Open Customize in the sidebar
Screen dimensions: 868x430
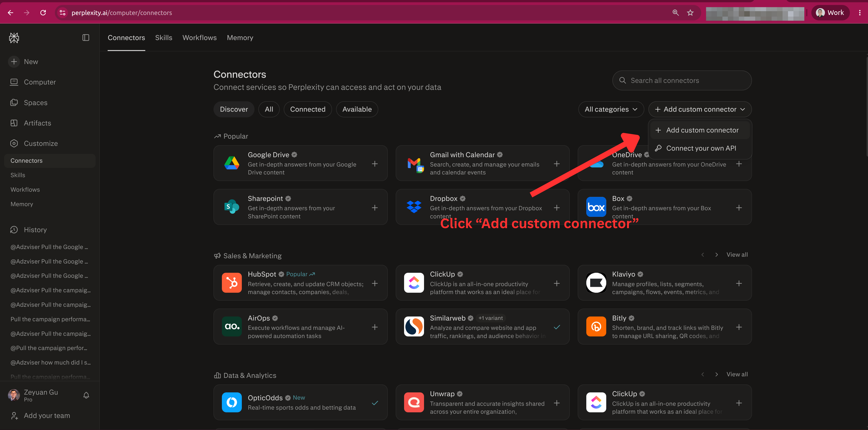pos(34,143)
